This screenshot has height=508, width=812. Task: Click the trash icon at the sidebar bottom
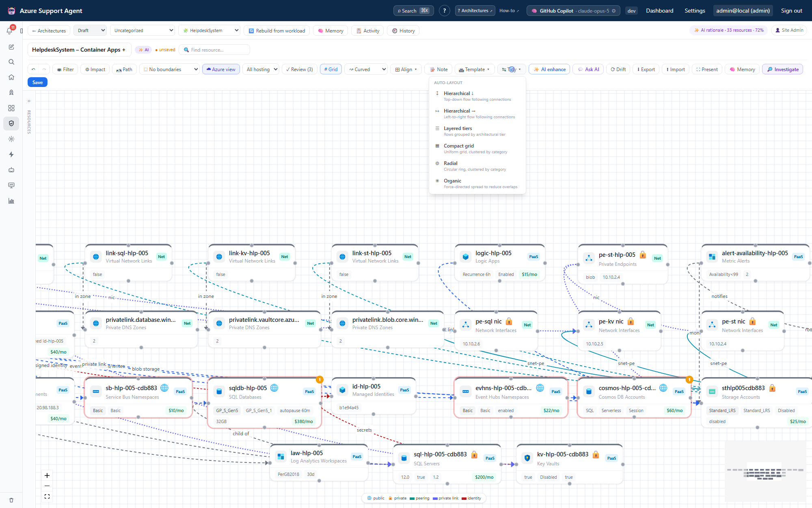(11, 500)
